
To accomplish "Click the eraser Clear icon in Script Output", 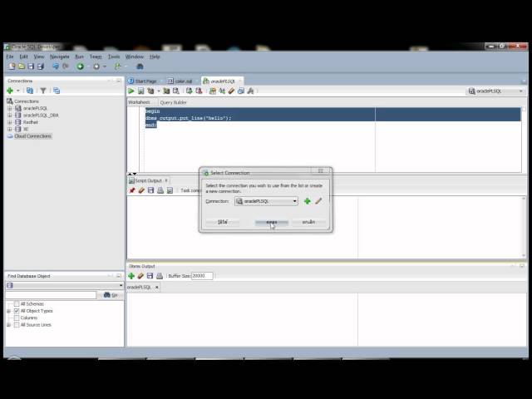I will [x=141, y=190].
